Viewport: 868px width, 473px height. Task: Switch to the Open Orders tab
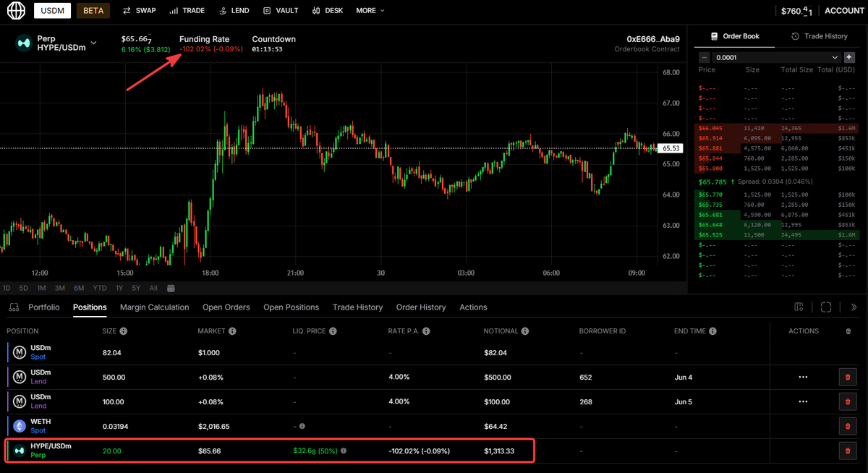coord(226,307)
